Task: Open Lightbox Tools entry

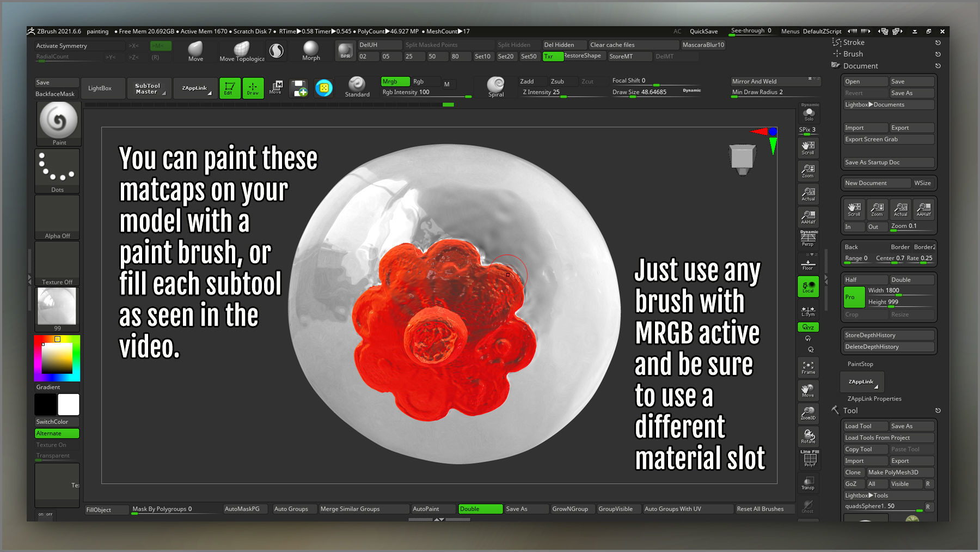Action: coord(889,495)
